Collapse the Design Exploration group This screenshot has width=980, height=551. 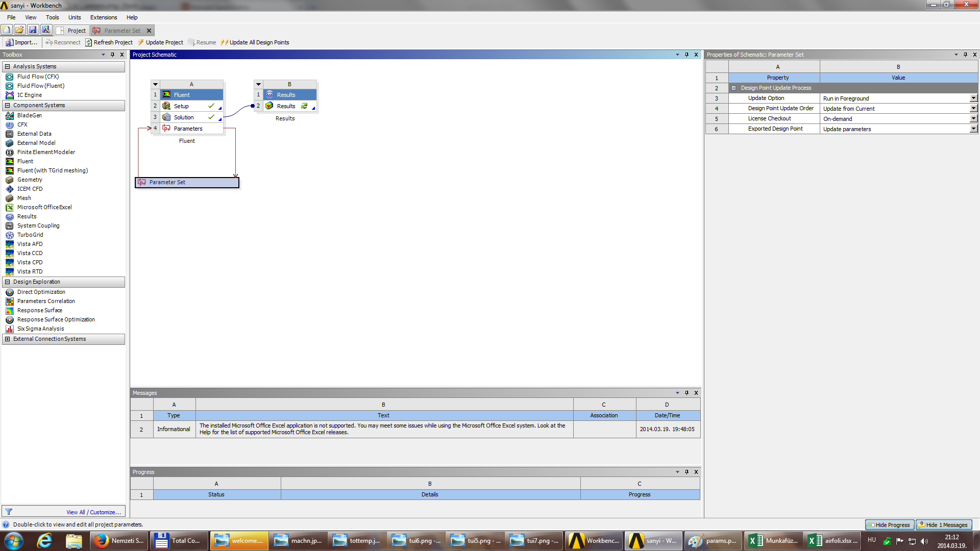tap(7, 282)
